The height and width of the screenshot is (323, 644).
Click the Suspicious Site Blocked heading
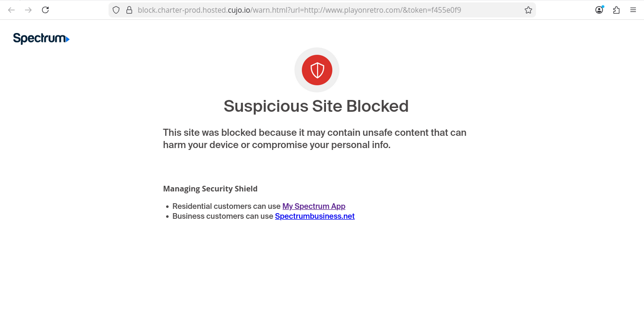[x=316, y=106]
